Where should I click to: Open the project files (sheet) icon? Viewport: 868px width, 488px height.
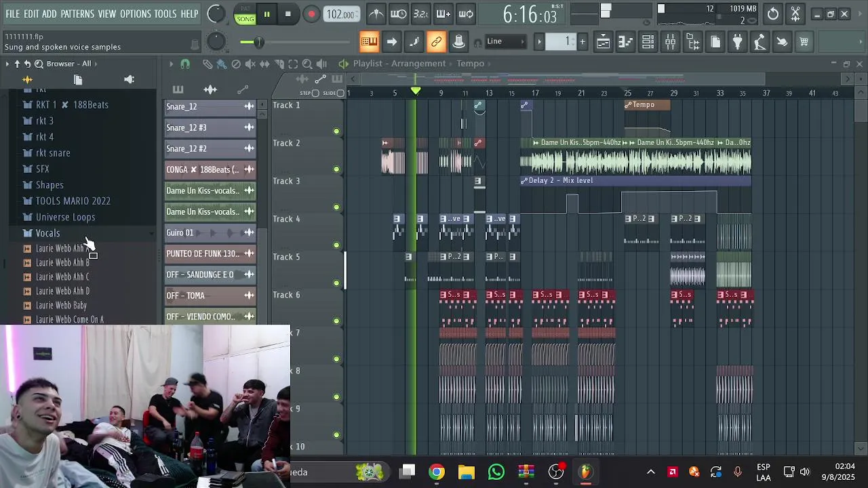pyautogui.click(x=715, y=42)
